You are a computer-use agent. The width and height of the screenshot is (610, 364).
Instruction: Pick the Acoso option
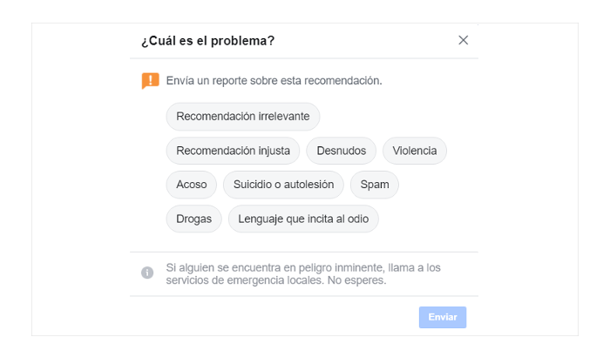click(x=192, y=185)
